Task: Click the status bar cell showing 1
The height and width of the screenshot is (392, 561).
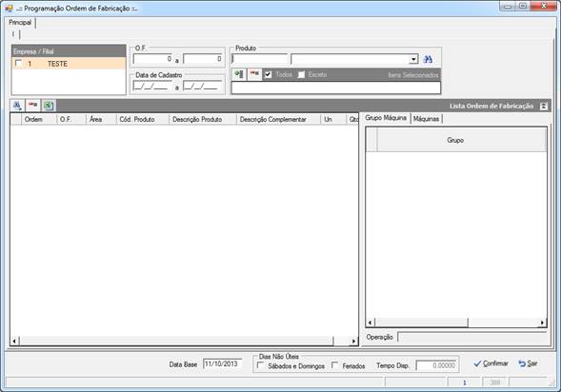Action: 464,382
